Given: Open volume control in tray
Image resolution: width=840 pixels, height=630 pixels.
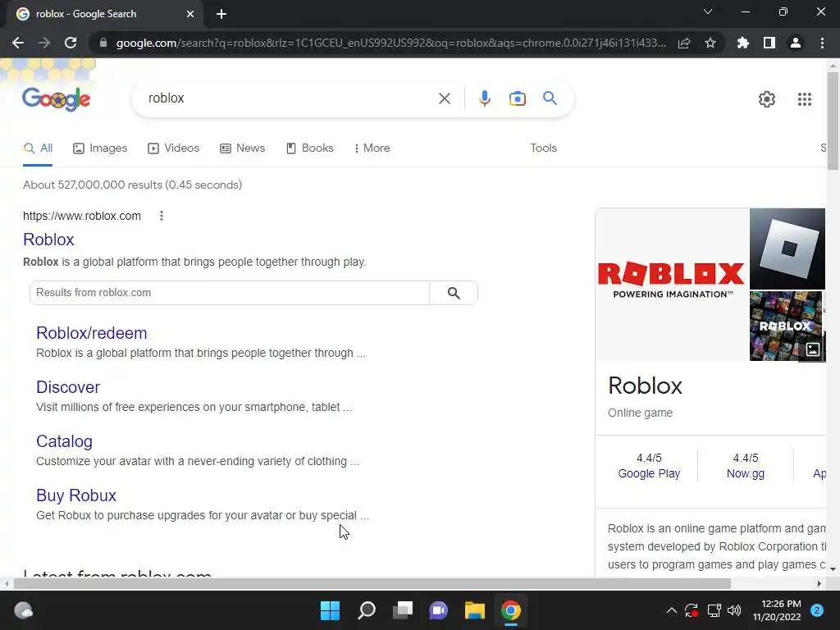Looking at the screenshot, I should point(734,610).
